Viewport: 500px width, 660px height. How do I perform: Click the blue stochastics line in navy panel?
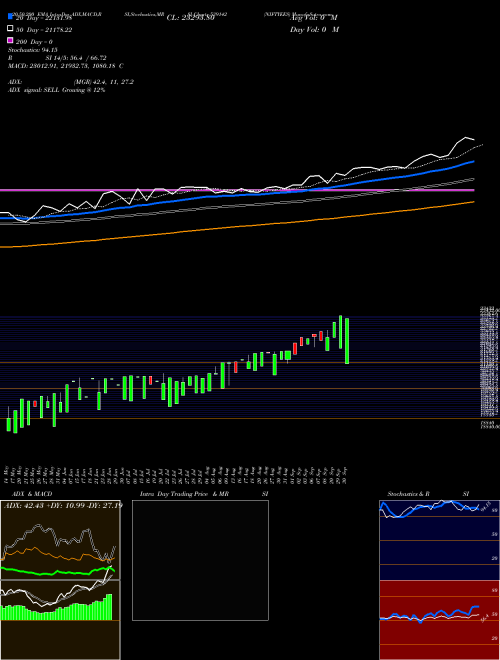click(x=429, y=508)
